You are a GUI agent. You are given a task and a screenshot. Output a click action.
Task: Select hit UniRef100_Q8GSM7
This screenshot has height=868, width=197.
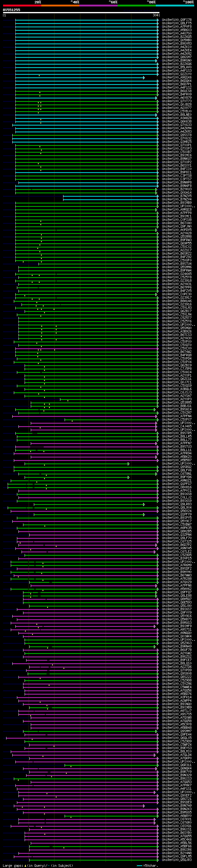[x=177, y=57]
